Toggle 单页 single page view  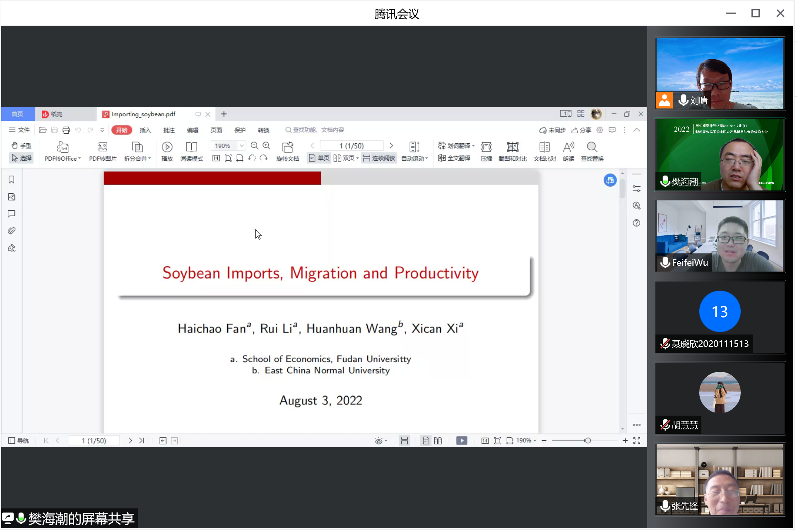(x=319, y=158)
